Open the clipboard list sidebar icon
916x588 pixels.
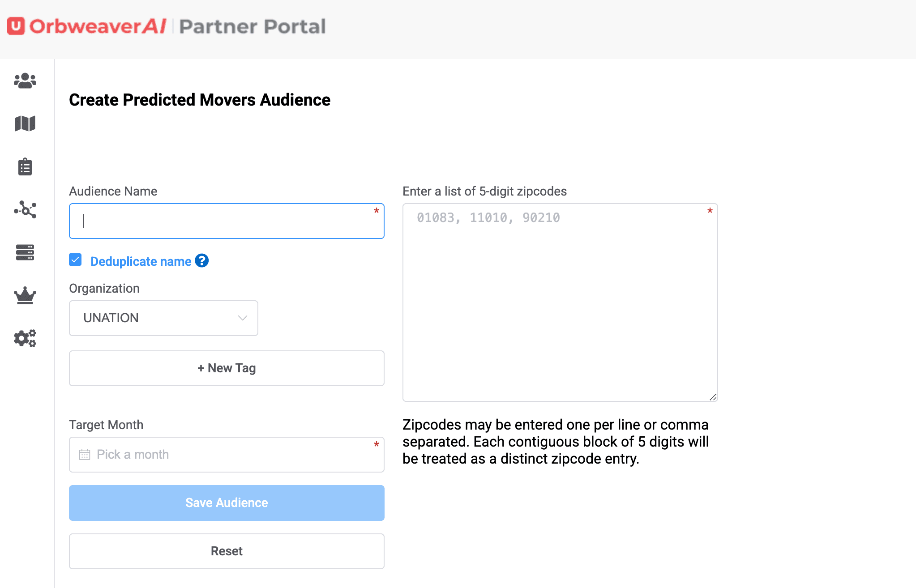click(x=25, y=166)
